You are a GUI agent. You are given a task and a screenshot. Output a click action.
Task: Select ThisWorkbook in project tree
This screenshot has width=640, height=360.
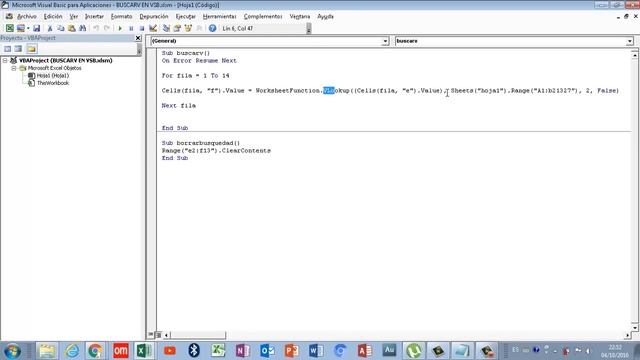click(53, 83)
